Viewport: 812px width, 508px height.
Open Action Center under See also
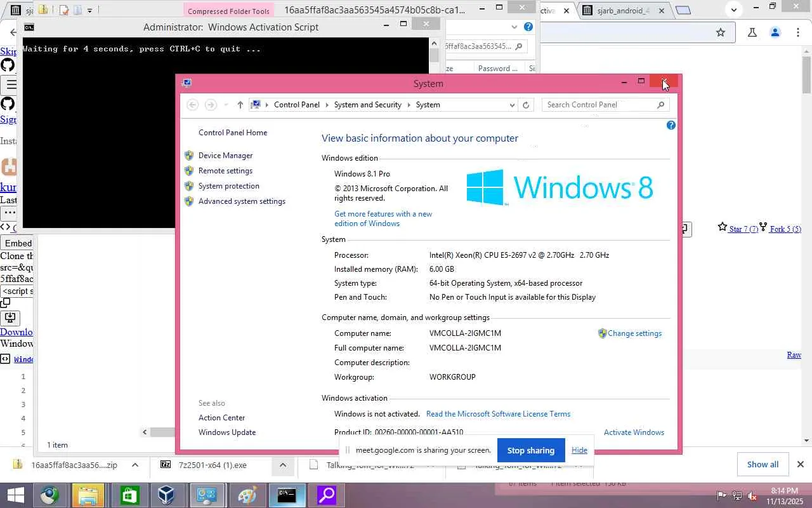click(221, 418)
